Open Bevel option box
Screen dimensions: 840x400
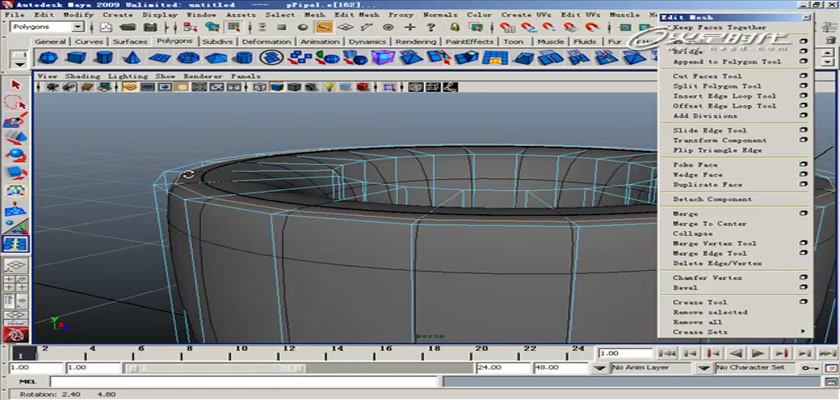[x=803, y=288]
